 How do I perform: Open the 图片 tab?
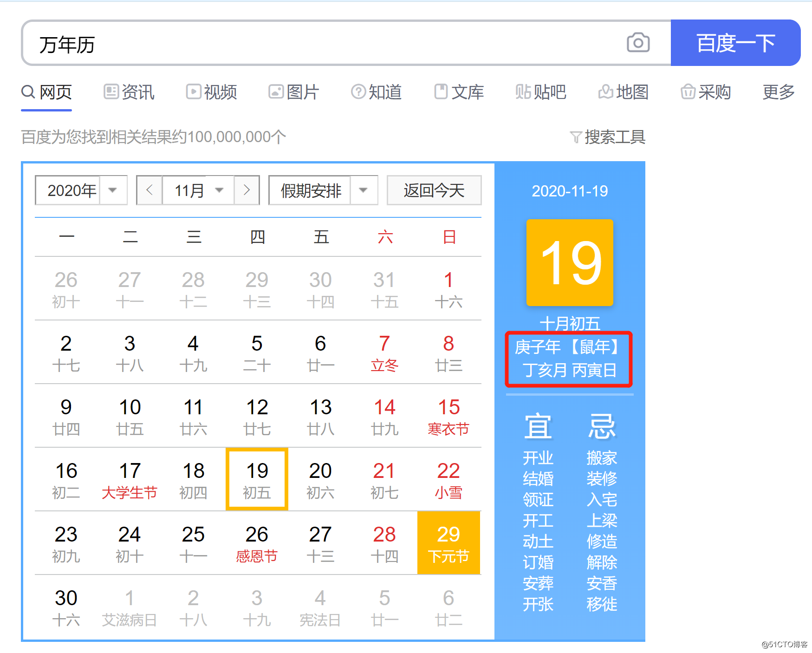point(293,92)
